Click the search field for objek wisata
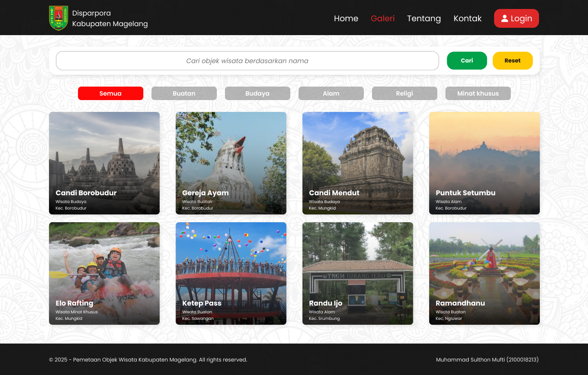588x375 pixels. pyautogui.click(x=247, y=60)
